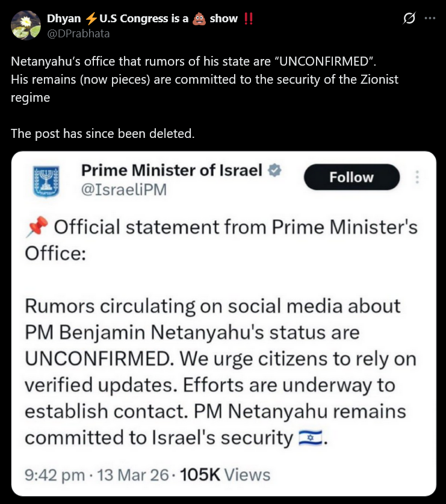Open the Grok slashed-circle icon
446x504 pixels.
coord(409,19)
